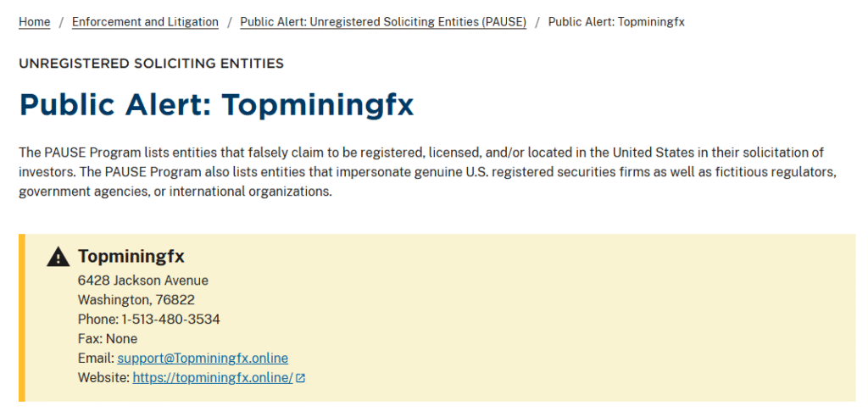This screenshot has height=417, width=868.
Task: Click the UNREGISTERED SOLICITING ENTITIES label
Action: [x=151, y=64]
